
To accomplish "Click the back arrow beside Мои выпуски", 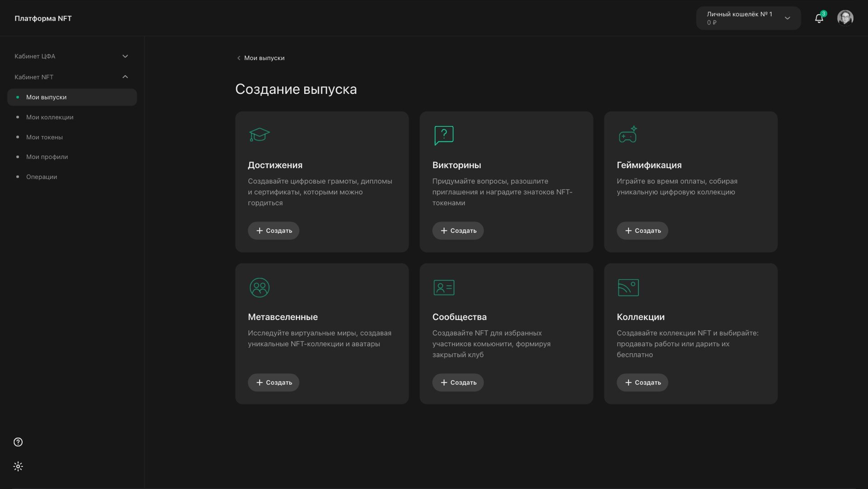I will pos(239,58).
